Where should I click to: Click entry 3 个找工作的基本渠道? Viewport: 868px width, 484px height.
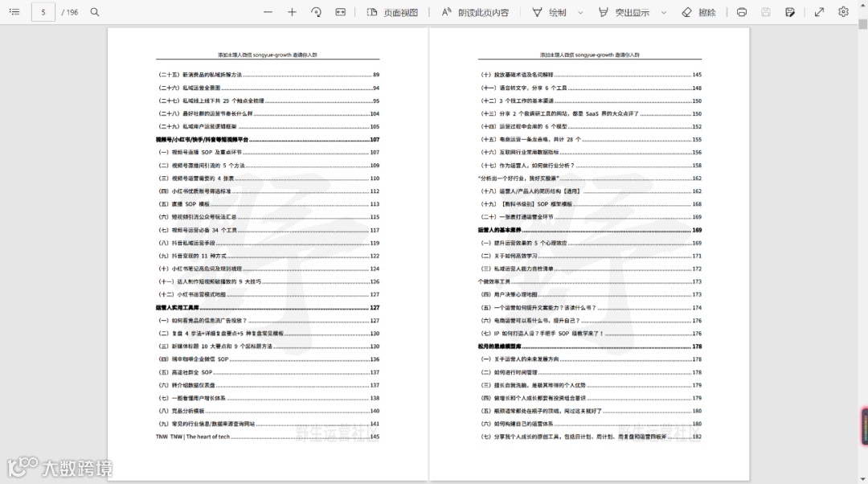[591, 100]
